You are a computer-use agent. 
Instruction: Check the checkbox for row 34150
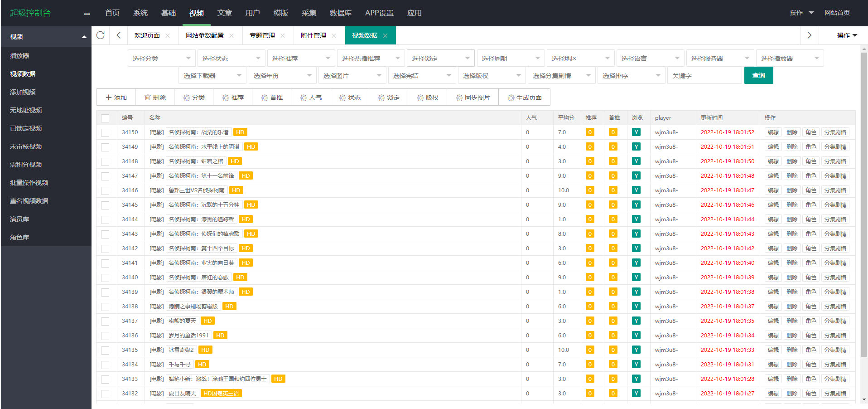(x=105, y=133)
